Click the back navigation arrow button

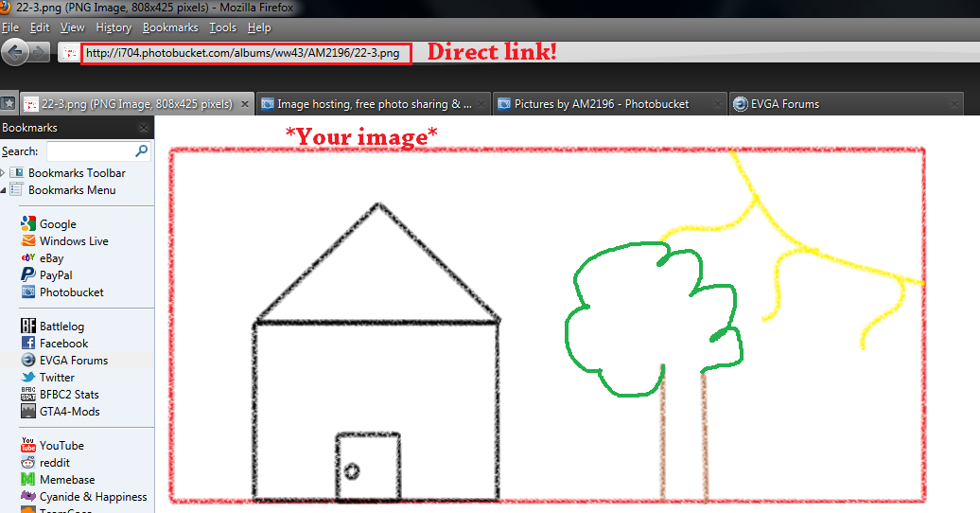(x=15, y=53)
